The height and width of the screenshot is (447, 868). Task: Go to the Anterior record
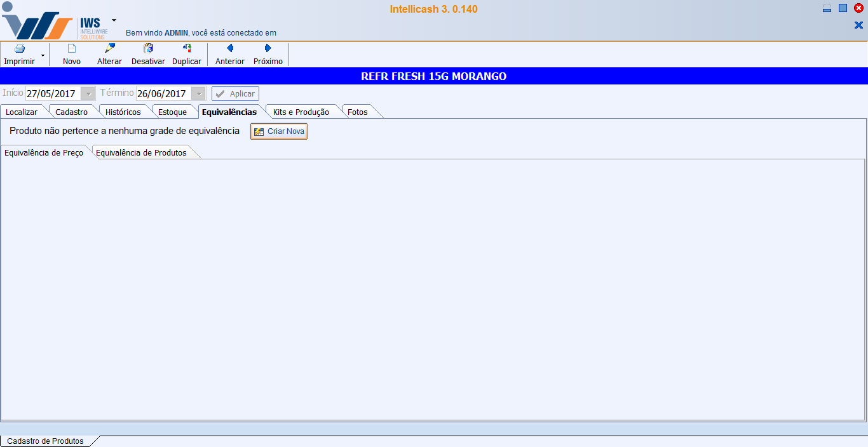[230, 55]
